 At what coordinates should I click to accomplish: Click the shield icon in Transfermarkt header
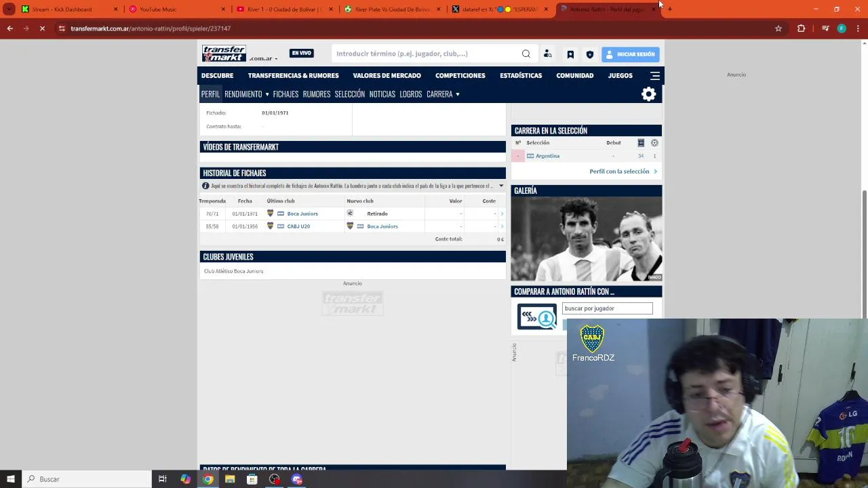[x=590, y=55]
